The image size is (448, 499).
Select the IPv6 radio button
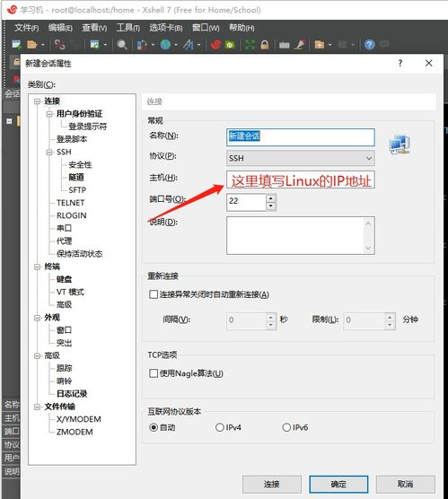click(286, 427)
